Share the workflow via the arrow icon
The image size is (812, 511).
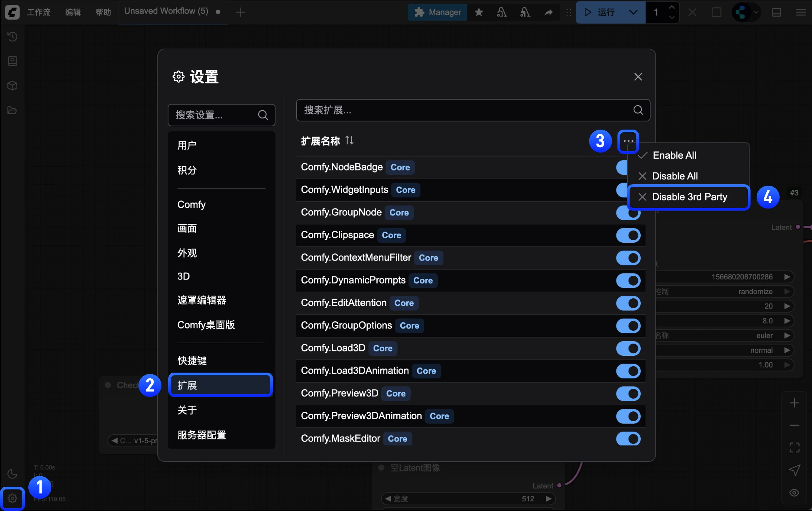click(548, 12)
